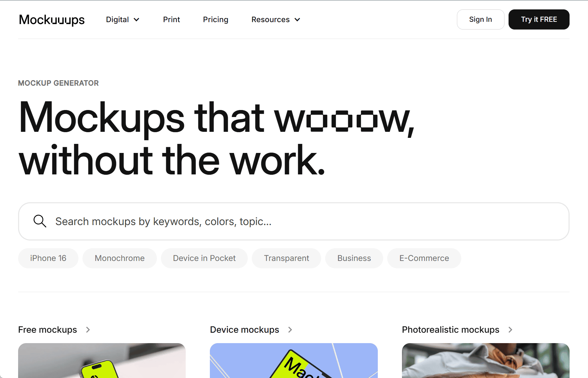Select the iPhone 16 tag
The height and width of the screenshot is (378, 588).
tap(48, 258)
